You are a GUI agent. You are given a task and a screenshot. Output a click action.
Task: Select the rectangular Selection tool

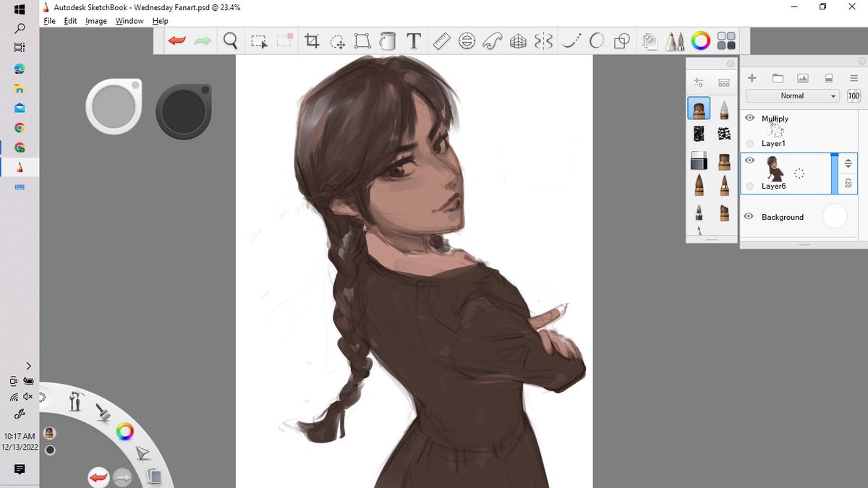(258, 41)
